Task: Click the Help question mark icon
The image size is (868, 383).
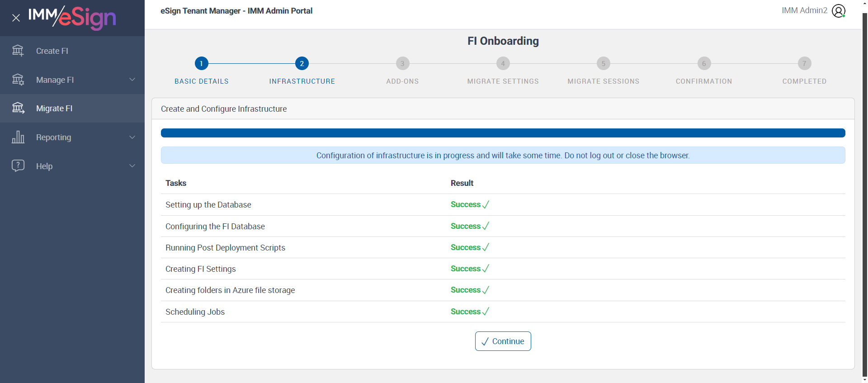Action: click(18, 165)
